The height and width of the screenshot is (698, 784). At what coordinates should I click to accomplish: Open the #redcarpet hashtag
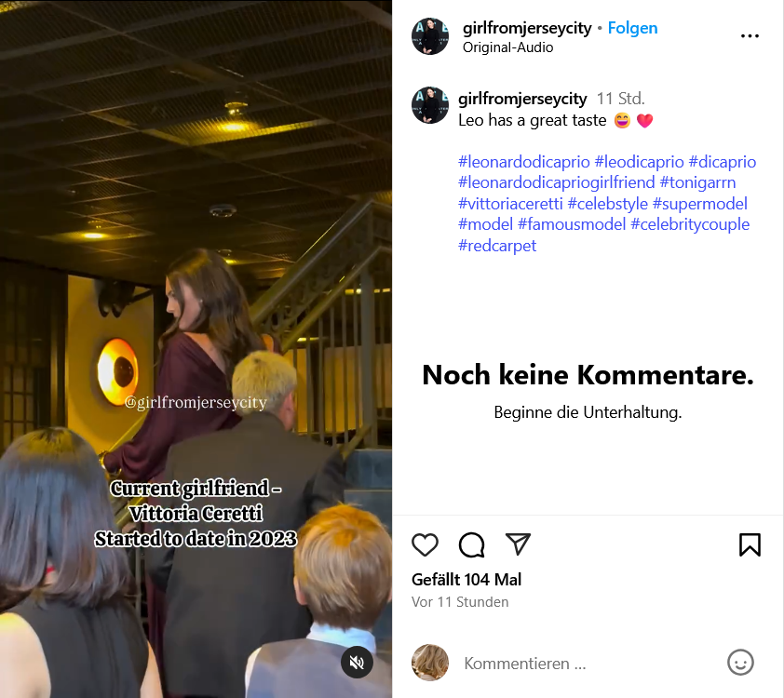(x=497, y=246)
